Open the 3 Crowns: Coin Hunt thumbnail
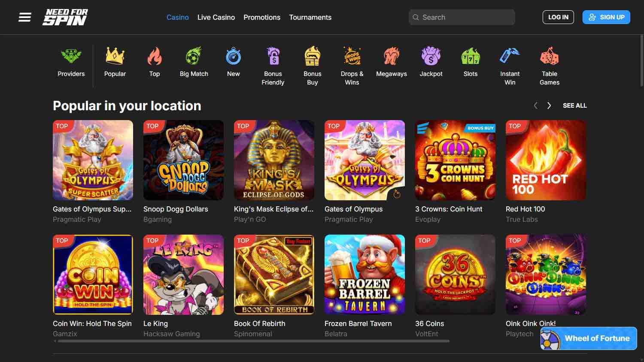Screen dimensions: 644x362 455,160
